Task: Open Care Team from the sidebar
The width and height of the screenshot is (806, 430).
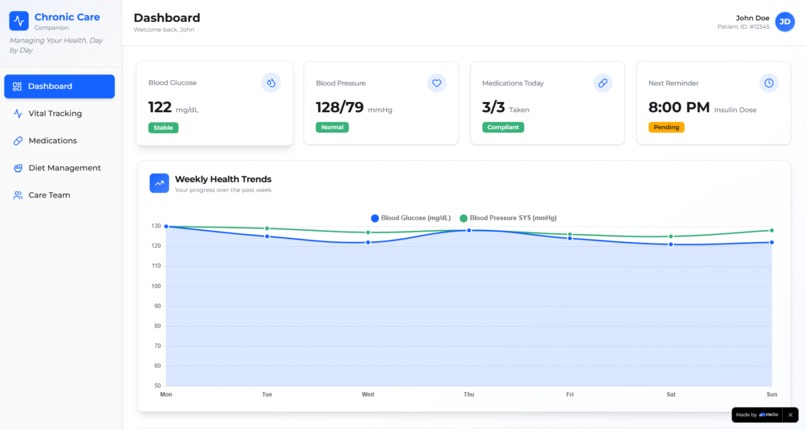Action: tap(60, 195)
